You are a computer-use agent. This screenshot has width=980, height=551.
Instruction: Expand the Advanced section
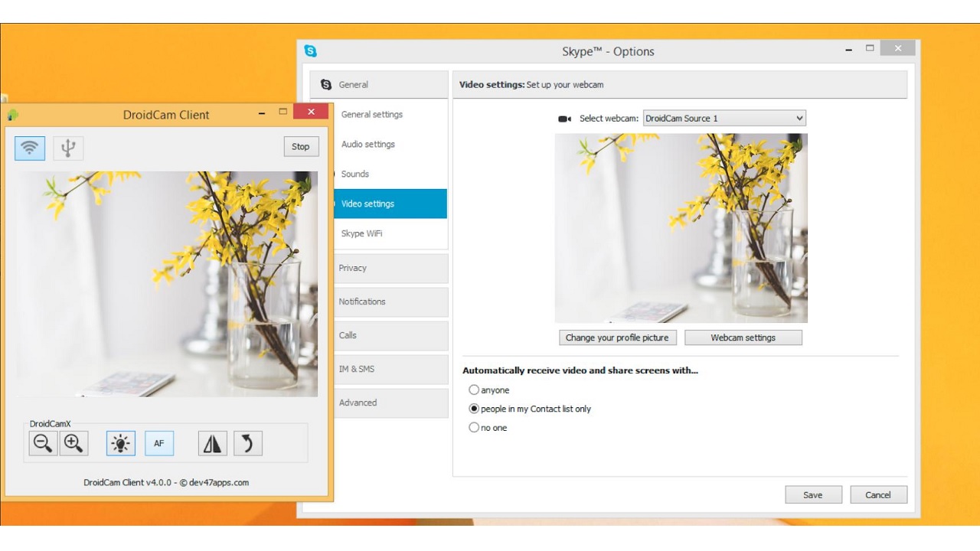tap(391, 403)
